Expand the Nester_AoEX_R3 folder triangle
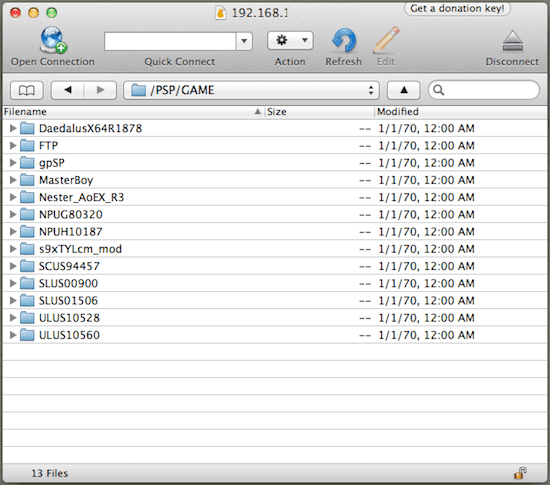Image resolution: width=550 pixels, height=485 pixels. coord(13,197)
